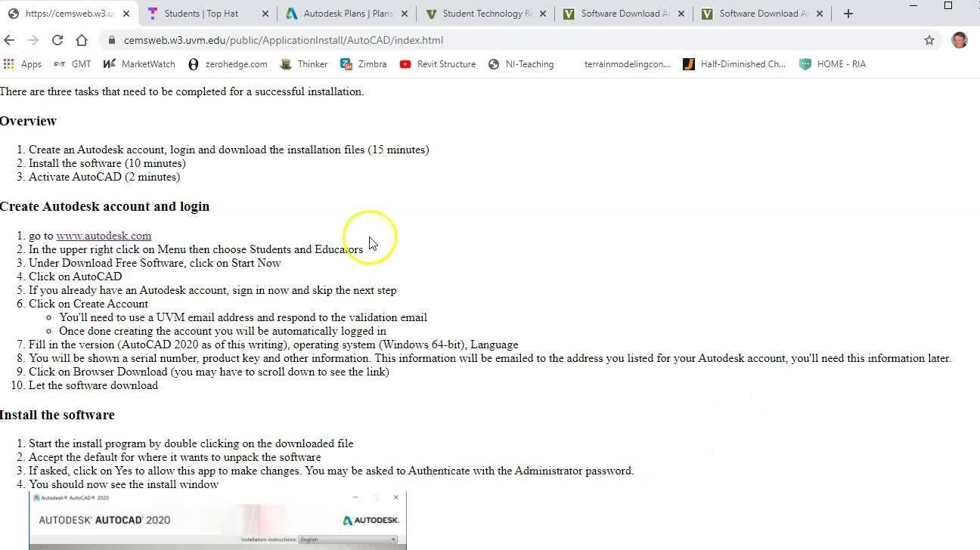Open the GMT bookmark
The height and width of the screenshot is (550, 980).
pos(72,64)
